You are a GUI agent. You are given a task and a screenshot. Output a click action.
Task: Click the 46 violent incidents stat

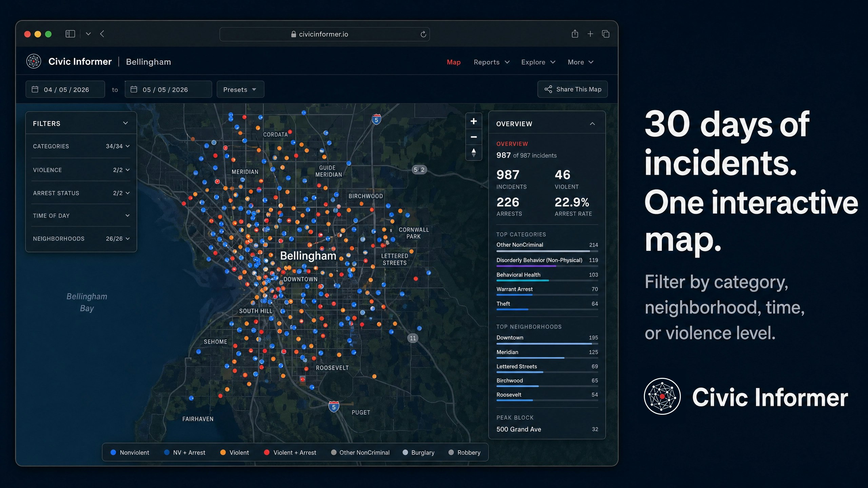pos(567,179)
